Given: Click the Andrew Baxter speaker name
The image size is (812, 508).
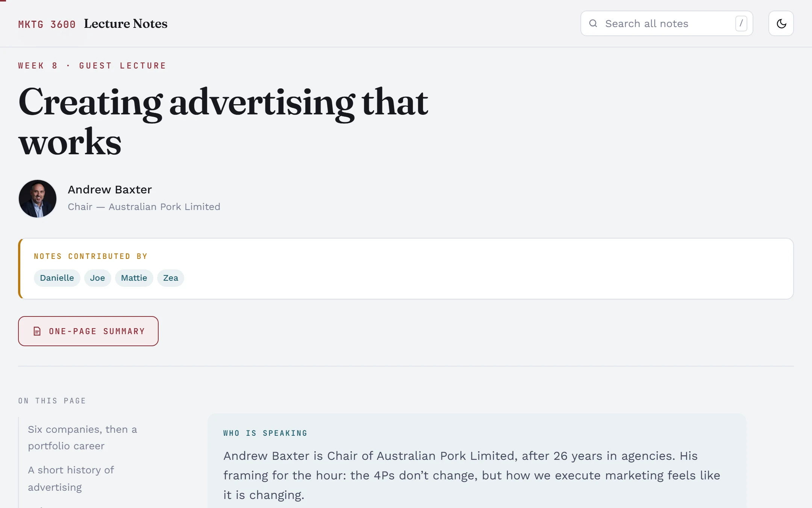Looking at the screenshot, I should pos(110,189).
